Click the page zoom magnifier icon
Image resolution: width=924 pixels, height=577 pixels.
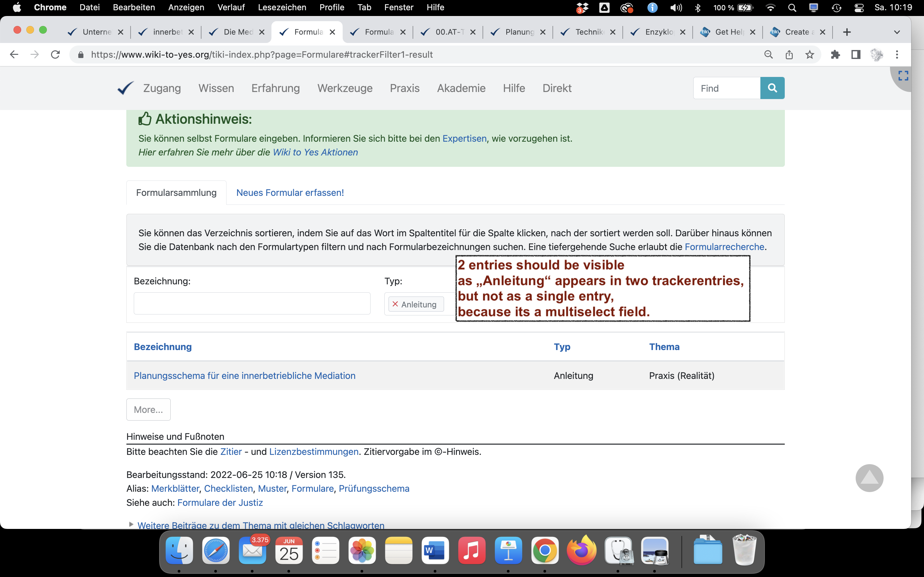point(768,54)
